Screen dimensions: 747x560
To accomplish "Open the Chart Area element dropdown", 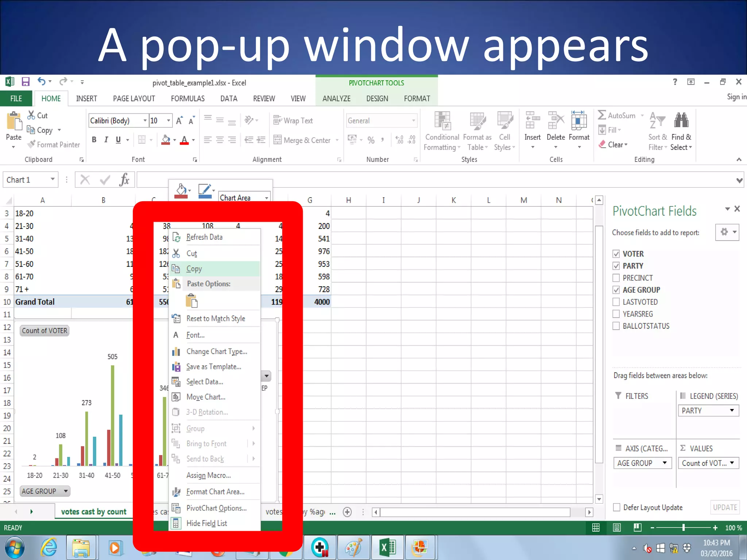I will point(267,198).
